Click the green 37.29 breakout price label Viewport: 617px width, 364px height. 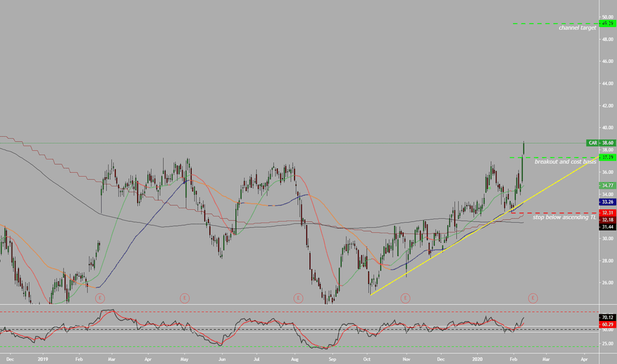(608, 158)
